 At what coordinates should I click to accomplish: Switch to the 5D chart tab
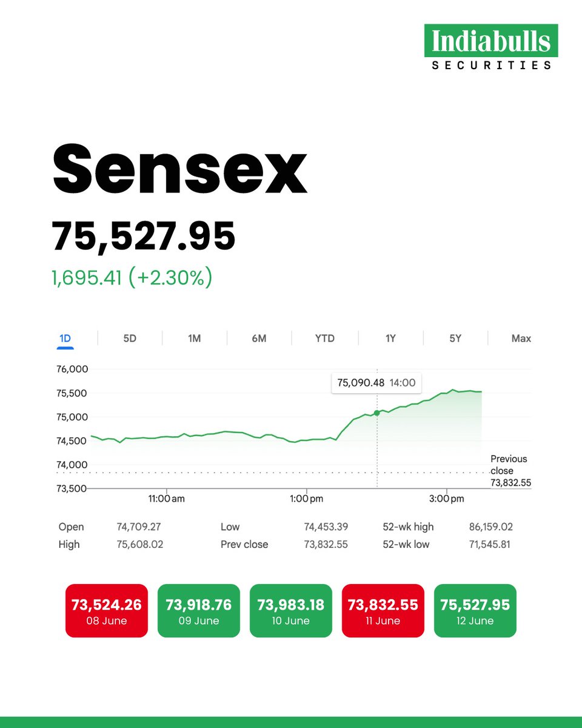(130, 339)
